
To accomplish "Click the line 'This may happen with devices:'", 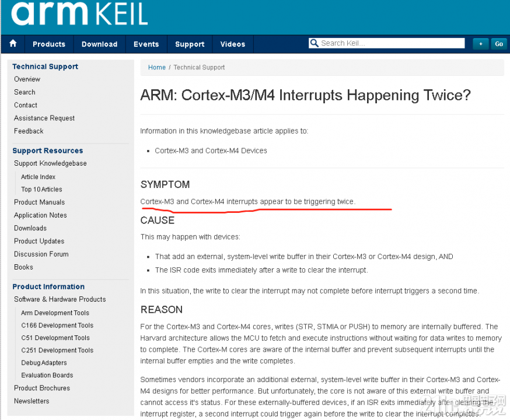I will coord(190,237).
